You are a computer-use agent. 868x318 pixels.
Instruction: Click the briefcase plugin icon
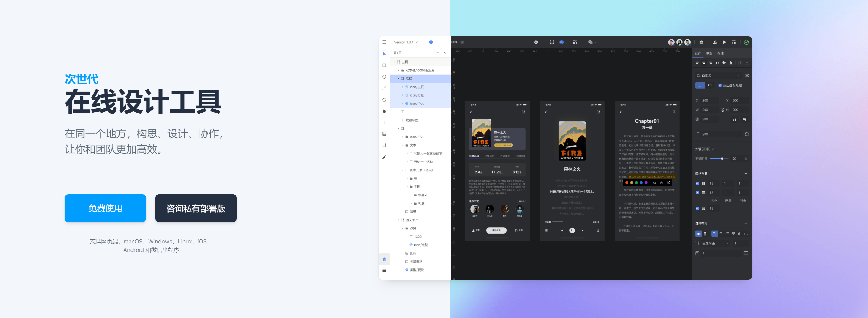pos(701,42)
